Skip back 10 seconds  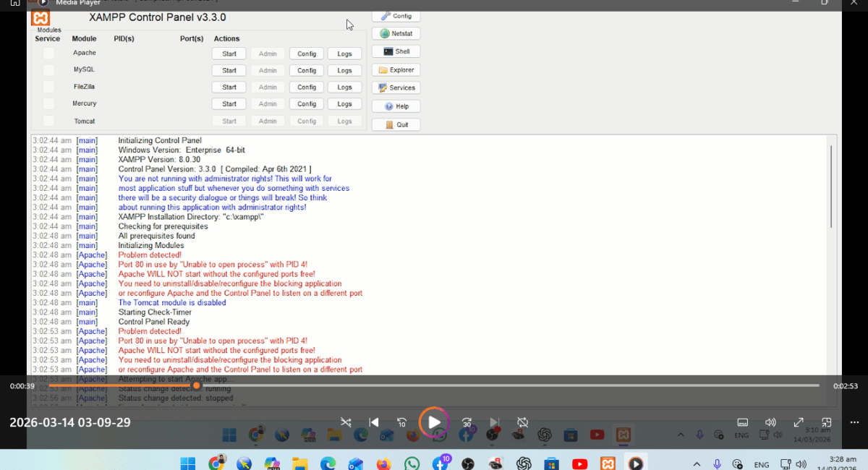[x=402, y=422]
